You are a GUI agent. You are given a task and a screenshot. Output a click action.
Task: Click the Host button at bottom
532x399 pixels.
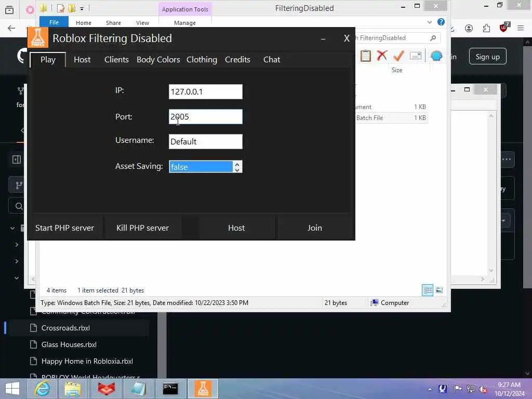(x=236, y=228)
